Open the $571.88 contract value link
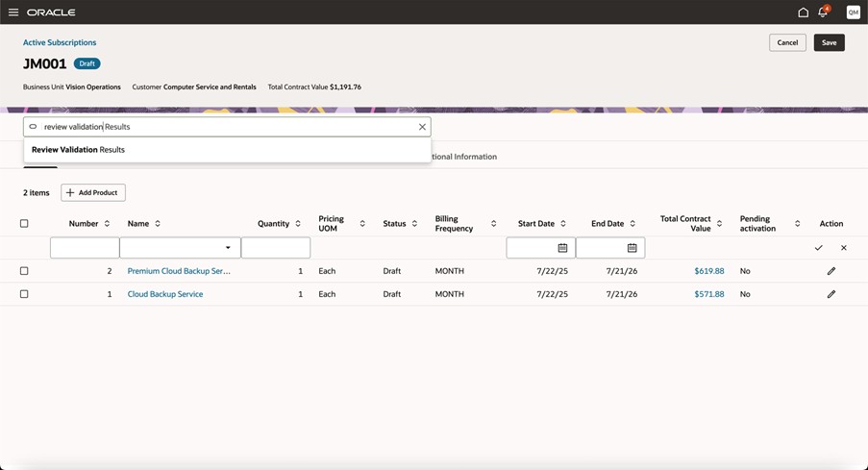This screenshot has width=868, height=470. click(709, 294)
